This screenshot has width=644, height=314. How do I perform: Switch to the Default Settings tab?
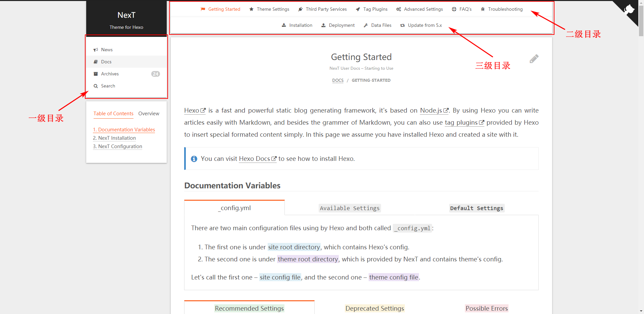pyautogui.click(x=476, y=208)
